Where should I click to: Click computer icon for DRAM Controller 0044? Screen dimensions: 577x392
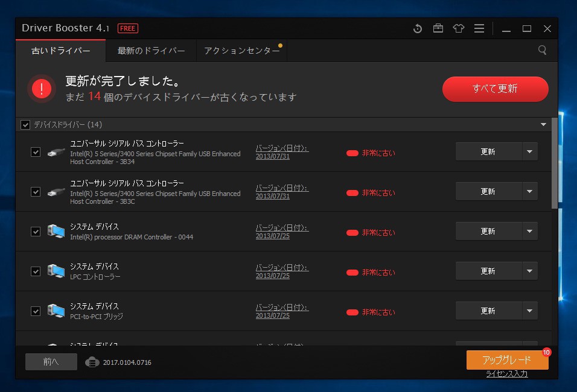[56, 232]
